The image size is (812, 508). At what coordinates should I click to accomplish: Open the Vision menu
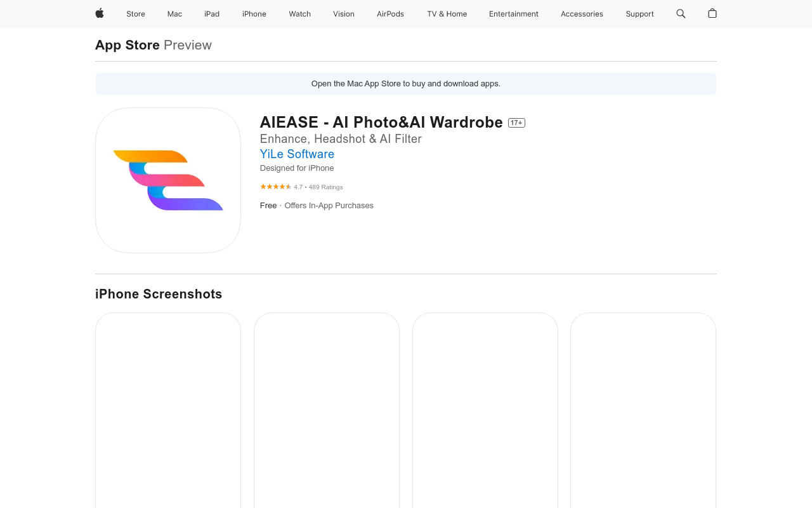(344, 14)
